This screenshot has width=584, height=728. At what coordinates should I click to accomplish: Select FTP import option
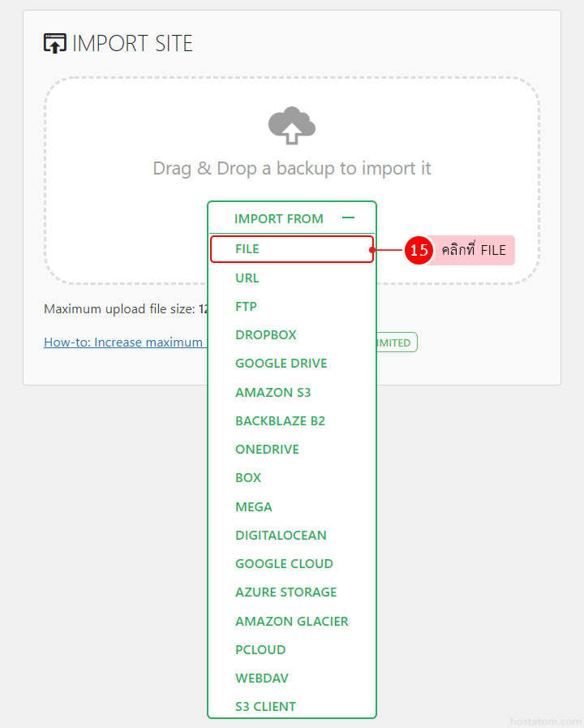click(246, 307)
